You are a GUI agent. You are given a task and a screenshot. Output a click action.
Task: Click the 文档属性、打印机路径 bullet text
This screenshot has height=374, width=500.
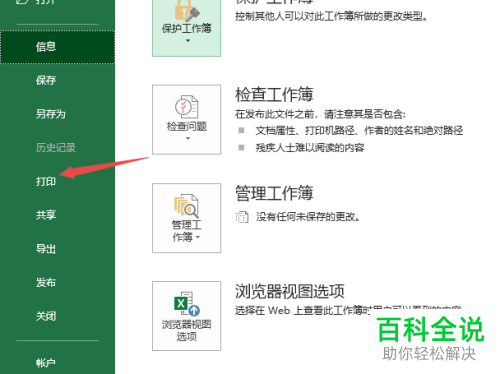coord(359,130)
